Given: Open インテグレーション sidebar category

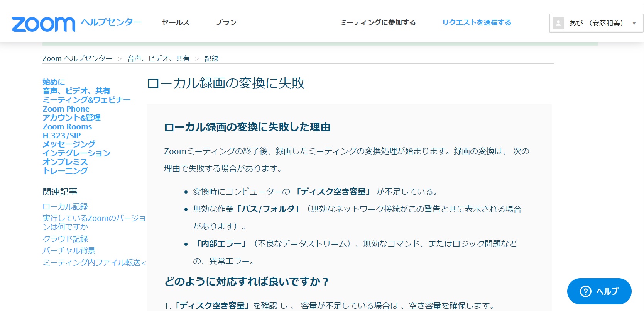Looking at the screenshot, I should [x=76, y=153].
